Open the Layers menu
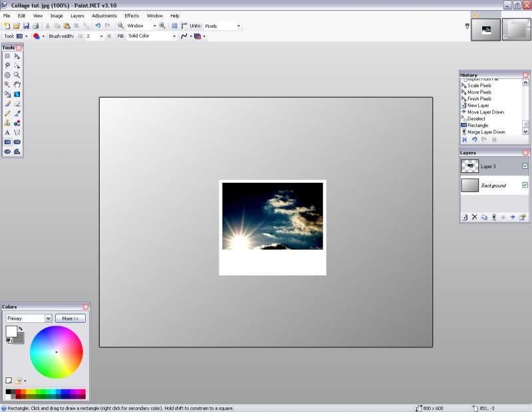Image resolution: width=532 pixels, height=412 pixels. [77, 15]
